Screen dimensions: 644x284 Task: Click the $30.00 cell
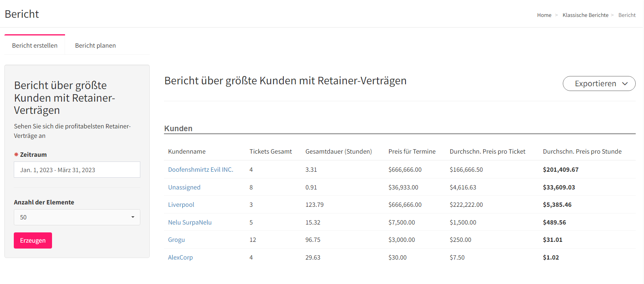click(397, 257)
